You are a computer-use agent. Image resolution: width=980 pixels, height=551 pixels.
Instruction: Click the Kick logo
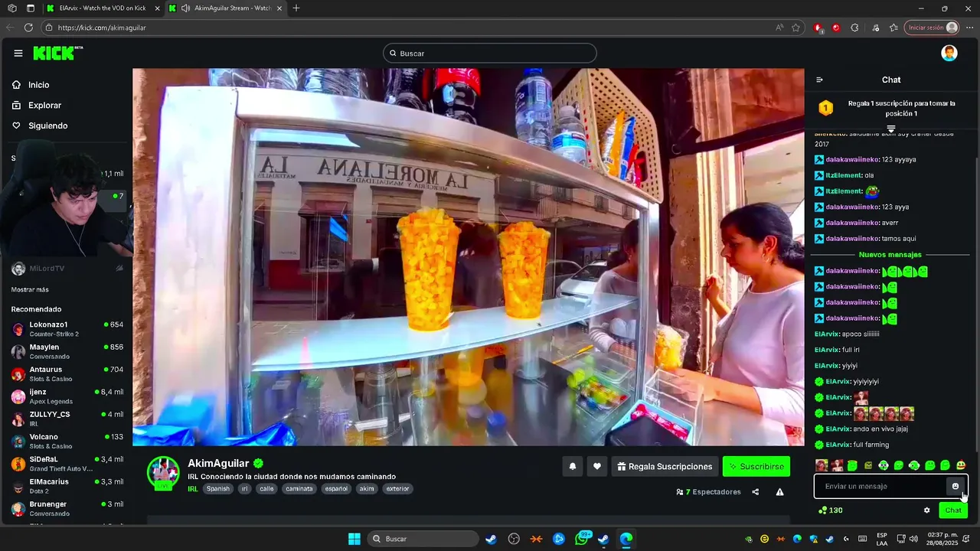pyautogui.click(x=57, y=53)
